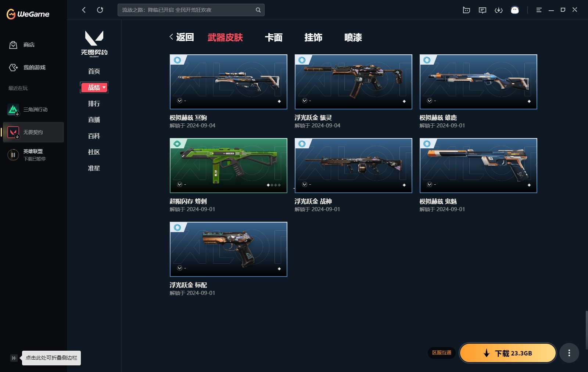Click the 下载 23.3GB button
The height and width of the screenshot is (372, 588).
click(x=508, y=353)
